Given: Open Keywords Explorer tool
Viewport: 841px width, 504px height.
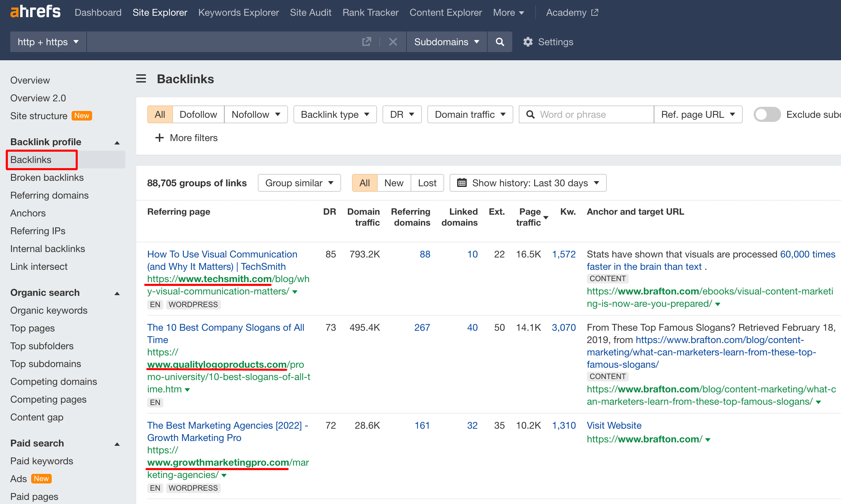Looking at the screenshot, I should tap(239, 12).
